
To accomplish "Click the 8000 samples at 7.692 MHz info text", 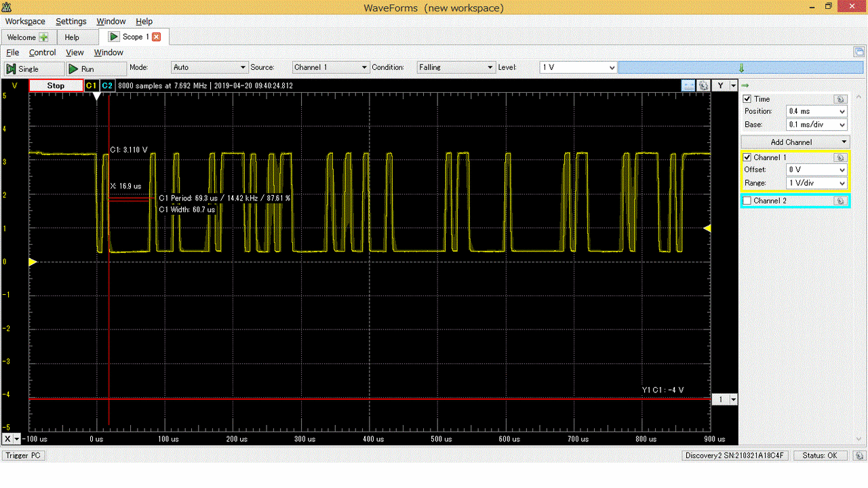I will 205,85.
